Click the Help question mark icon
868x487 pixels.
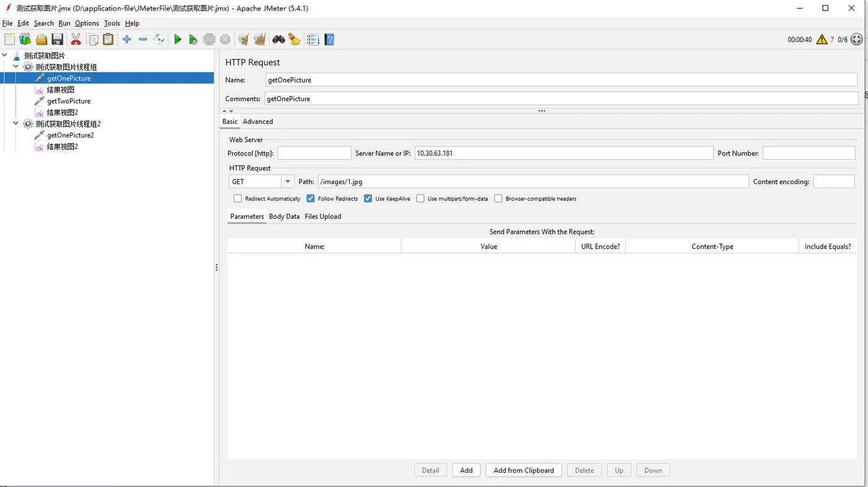click(329, 40)
